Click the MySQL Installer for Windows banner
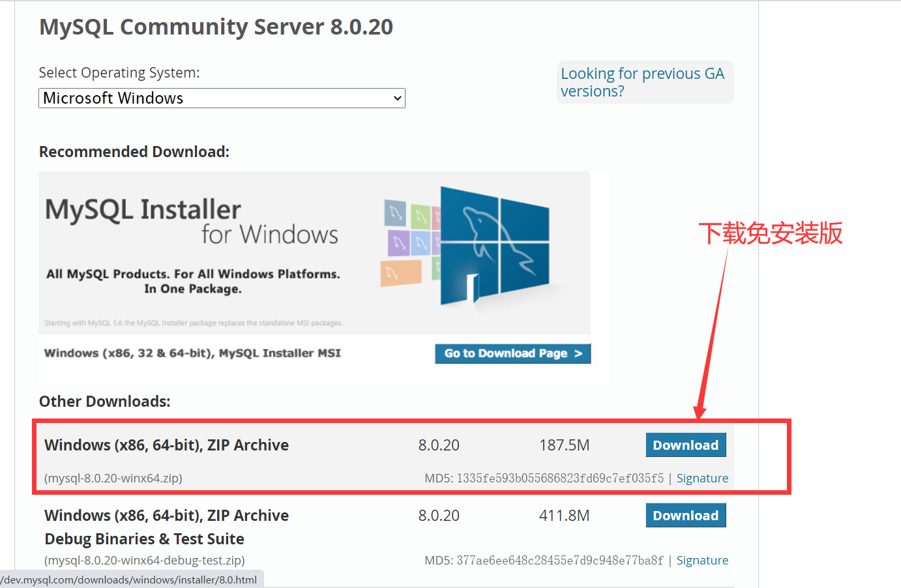The height and width of the screenshot is (588, 901). pyautogui.click(x=314, y=253)
